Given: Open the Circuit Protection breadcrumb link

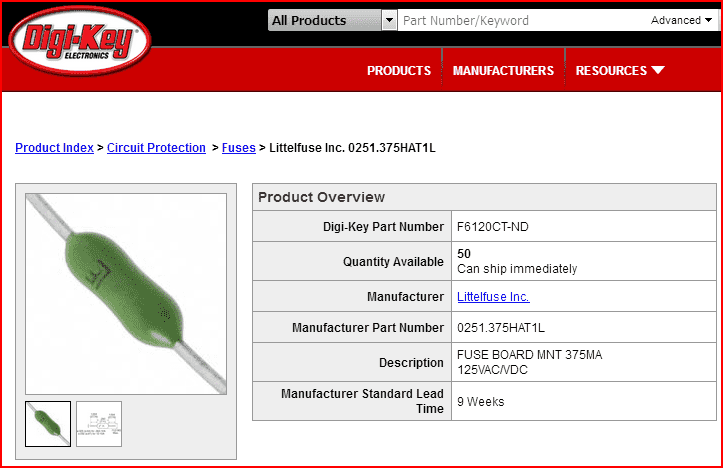Looking at the screenshot, I should click(x=156, y=148).
